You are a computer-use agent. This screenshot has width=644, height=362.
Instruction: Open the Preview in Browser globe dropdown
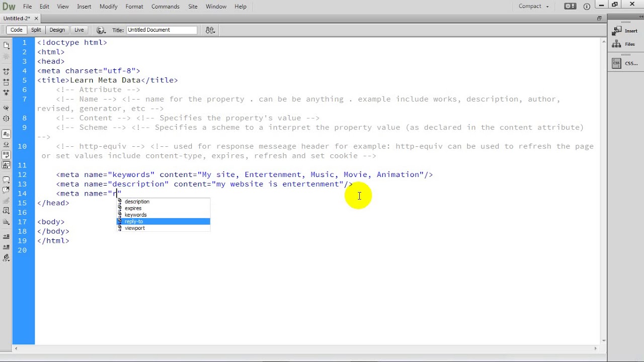(x=100, y=30)
